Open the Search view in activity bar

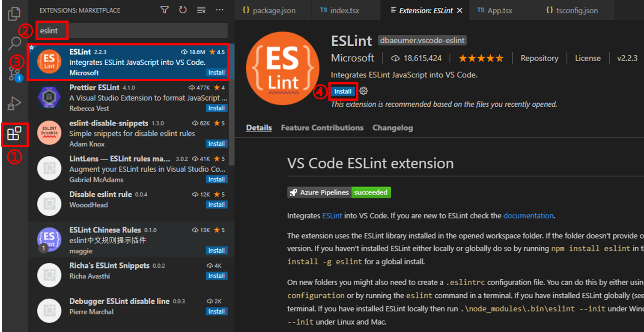click(x=15, y=43)
